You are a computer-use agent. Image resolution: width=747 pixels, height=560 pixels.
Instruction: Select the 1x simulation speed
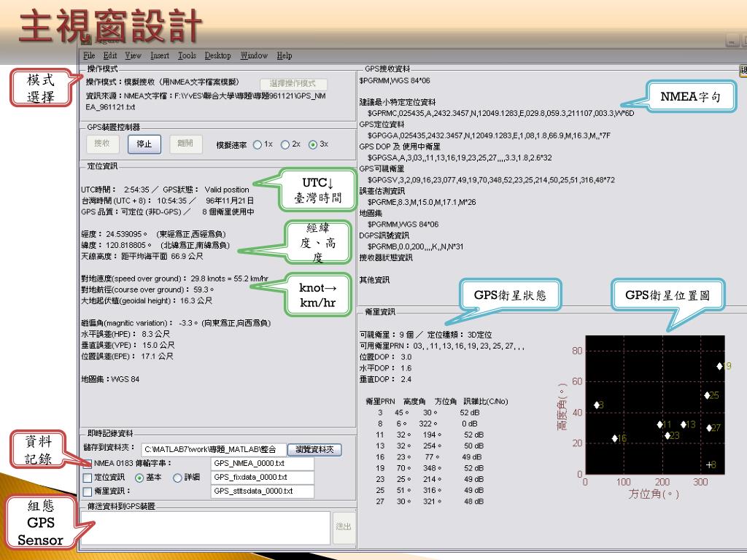258,144
